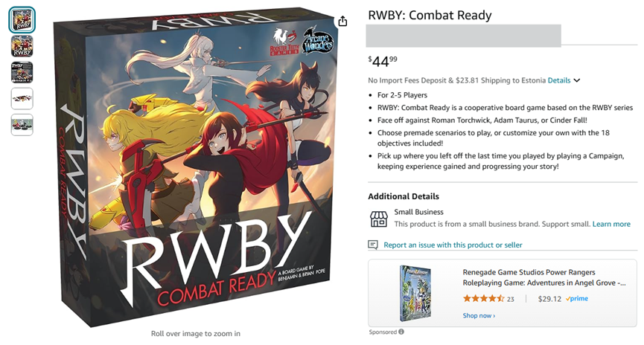The image size is (644, 345).
Task: Click Shop now in sponsored ad
Action: coord(479,315)
